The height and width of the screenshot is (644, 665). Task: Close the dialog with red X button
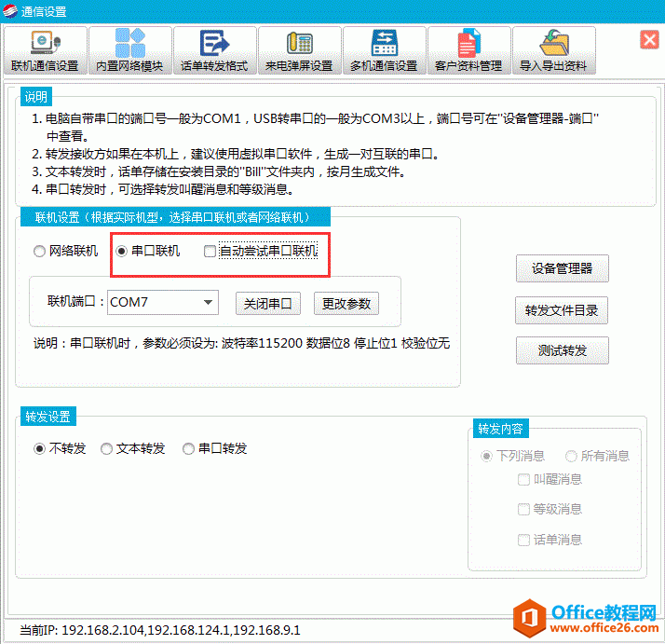[x=649, y=40]
